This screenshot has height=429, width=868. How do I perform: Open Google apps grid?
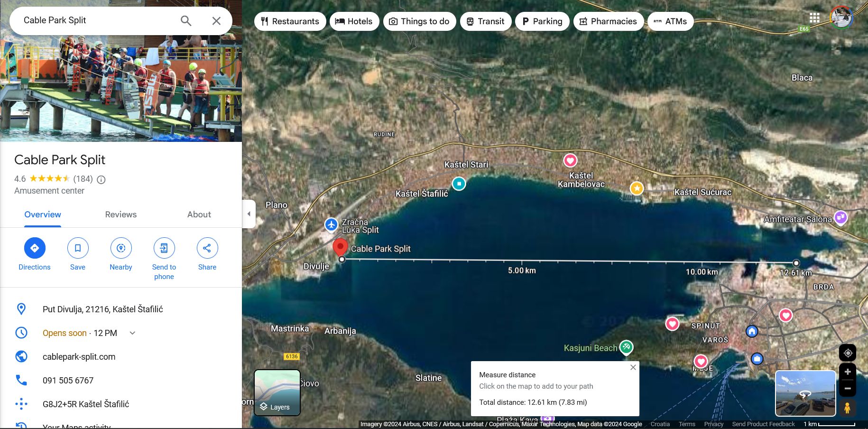coord(814,18)
